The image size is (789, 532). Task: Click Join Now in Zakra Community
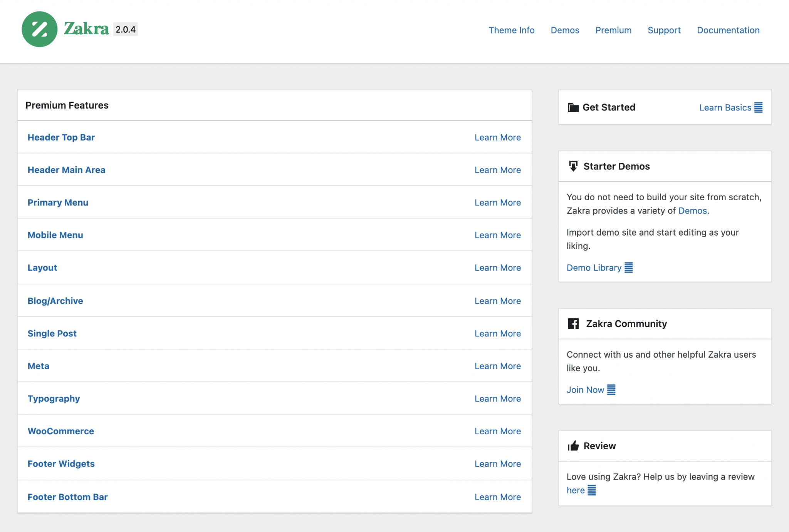click(585, 390)
